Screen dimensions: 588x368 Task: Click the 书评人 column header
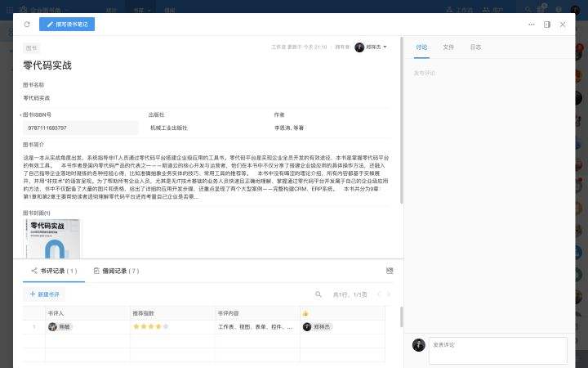pos(87,313)
